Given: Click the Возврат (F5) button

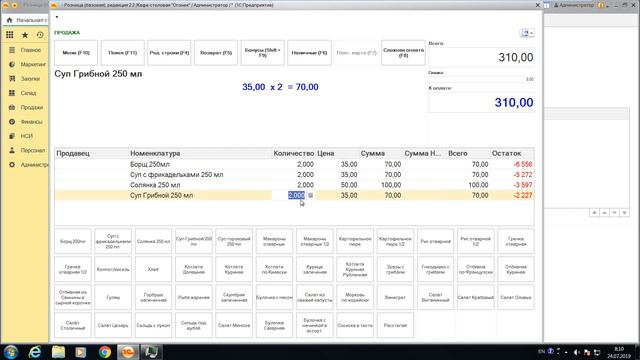Looking at the screenshot, I should click(216, 53).
